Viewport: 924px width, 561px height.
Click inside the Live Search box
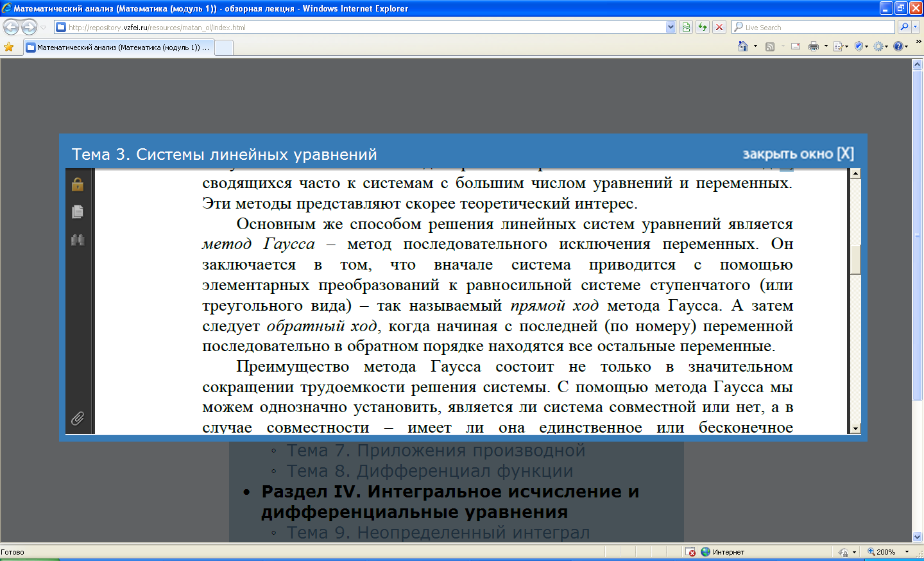tap(813, 28)
